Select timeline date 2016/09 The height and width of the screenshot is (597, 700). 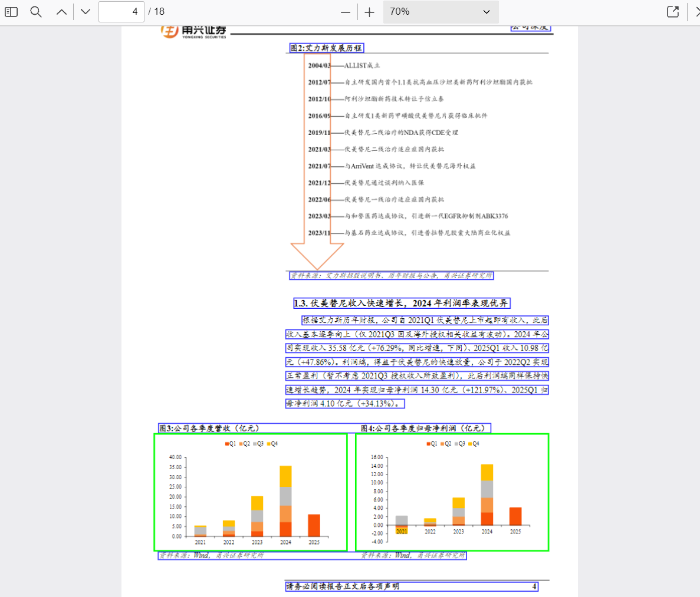(319, 116)
